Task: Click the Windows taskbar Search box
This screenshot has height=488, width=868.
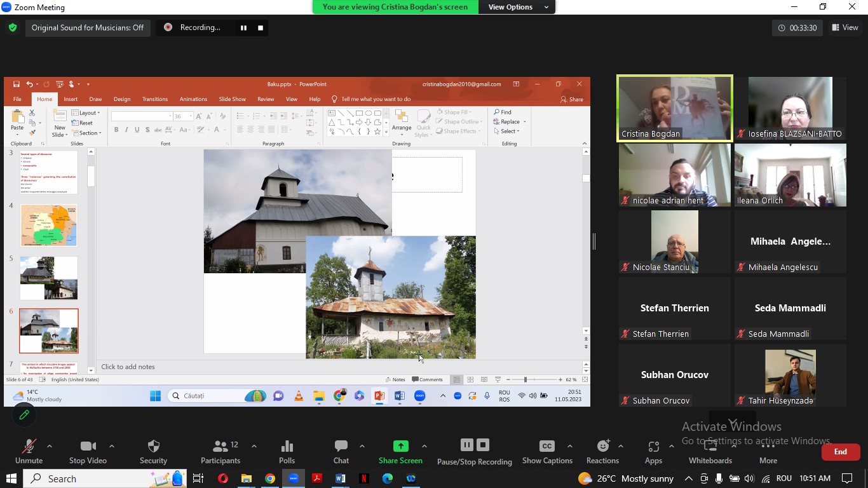Action: coord(105,478)
